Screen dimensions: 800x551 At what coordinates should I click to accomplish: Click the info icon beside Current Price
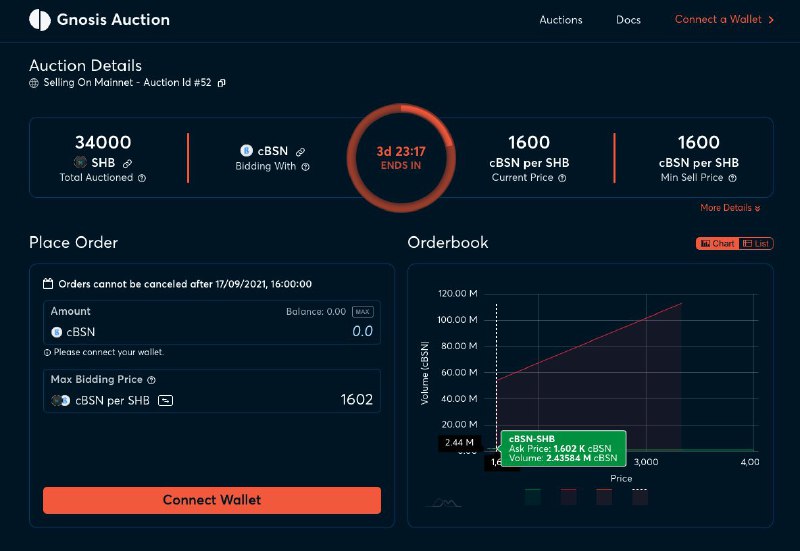(562, 178)
